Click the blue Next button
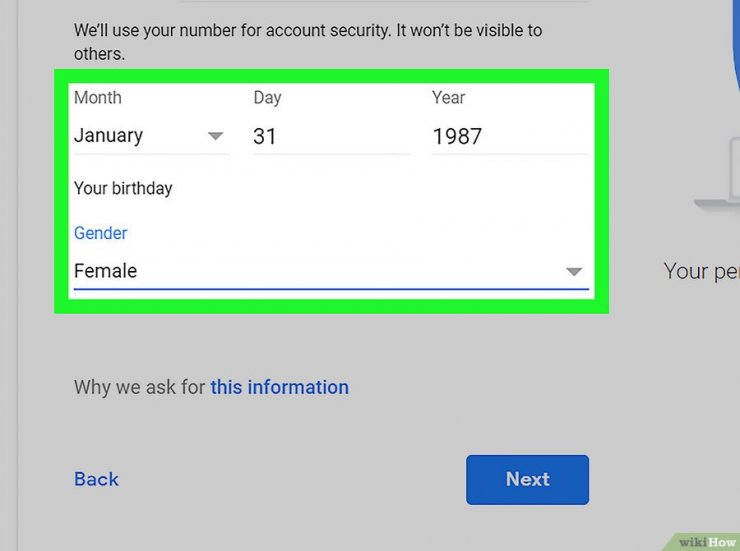The height and width of the screenshot is (551, 740). pyautogui.click(x=527, y=480)
